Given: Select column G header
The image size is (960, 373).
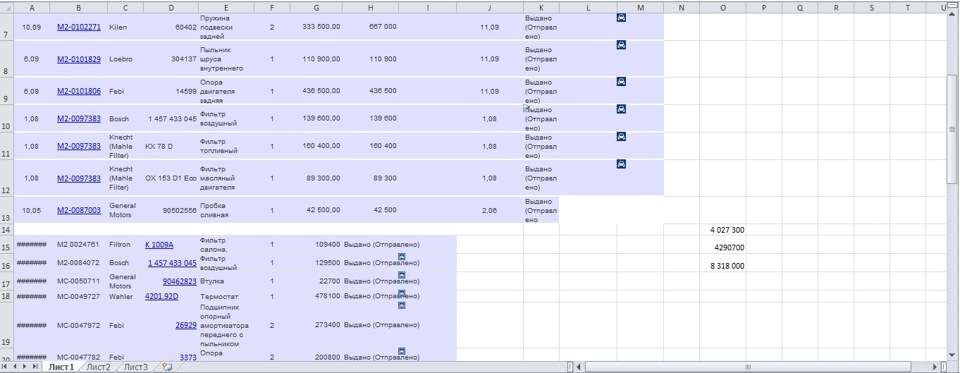Looking at the screenshot, I should pyautogui.click(x=316, y=7).
